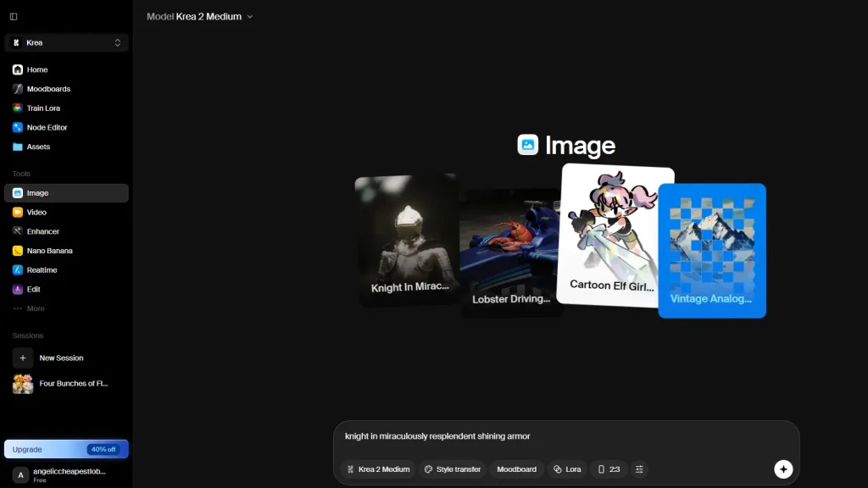Select the Enhancer tool
The image size is (868, 488).
point(66,232)
